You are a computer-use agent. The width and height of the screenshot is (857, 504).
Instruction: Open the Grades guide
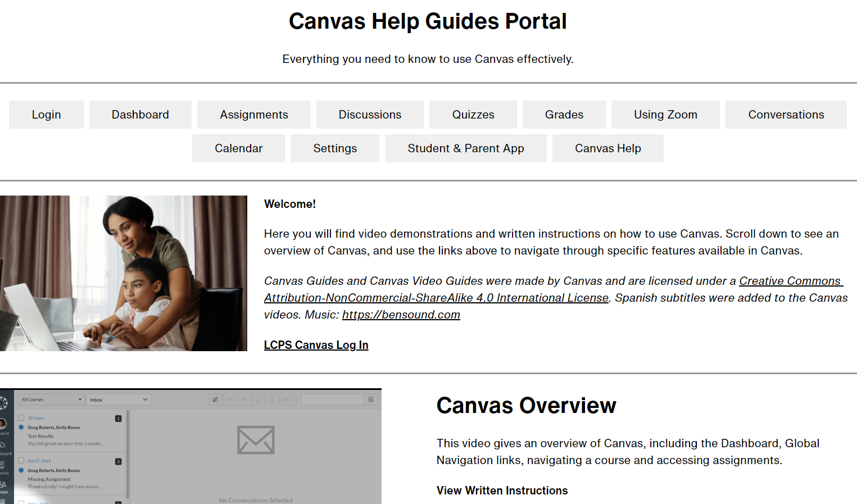coord(564,115)
